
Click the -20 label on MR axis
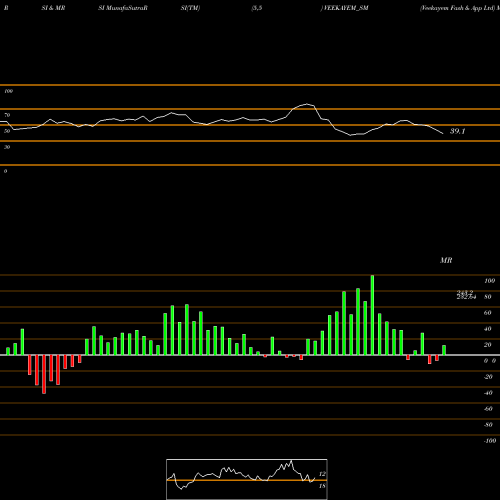click(488, 377)
